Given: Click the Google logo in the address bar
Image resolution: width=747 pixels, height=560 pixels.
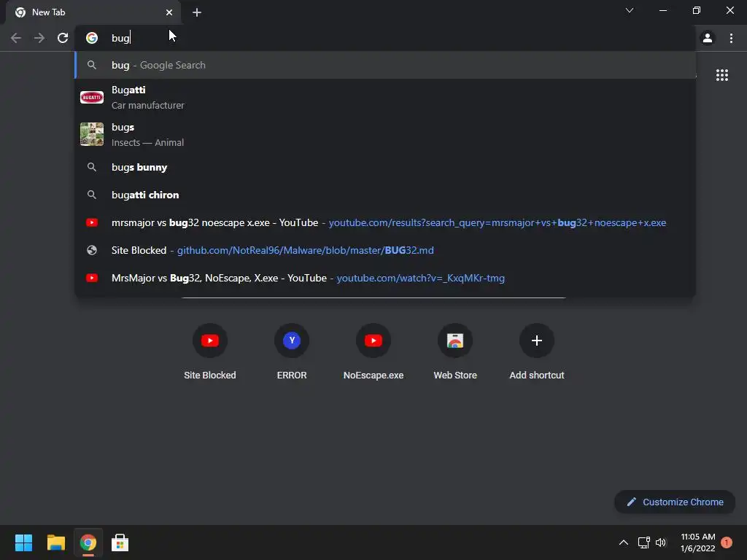Looking at the screenshot, I should coord(91,38).
